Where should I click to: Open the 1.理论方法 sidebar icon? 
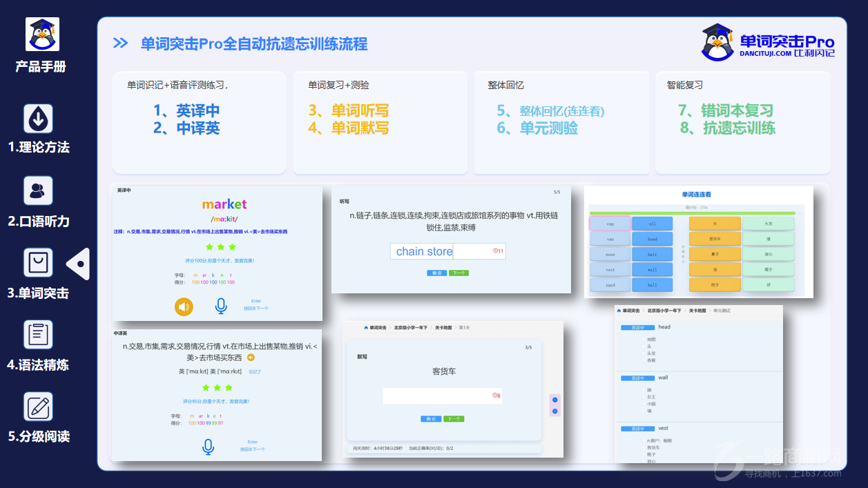tap(38, 119)
